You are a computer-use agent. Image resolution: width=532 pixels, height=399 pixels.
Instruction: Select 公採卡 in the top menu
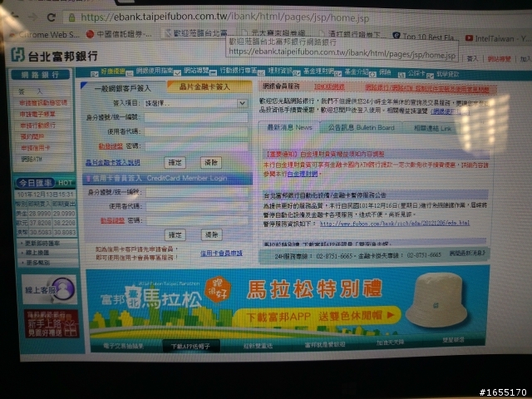[416, 73]
